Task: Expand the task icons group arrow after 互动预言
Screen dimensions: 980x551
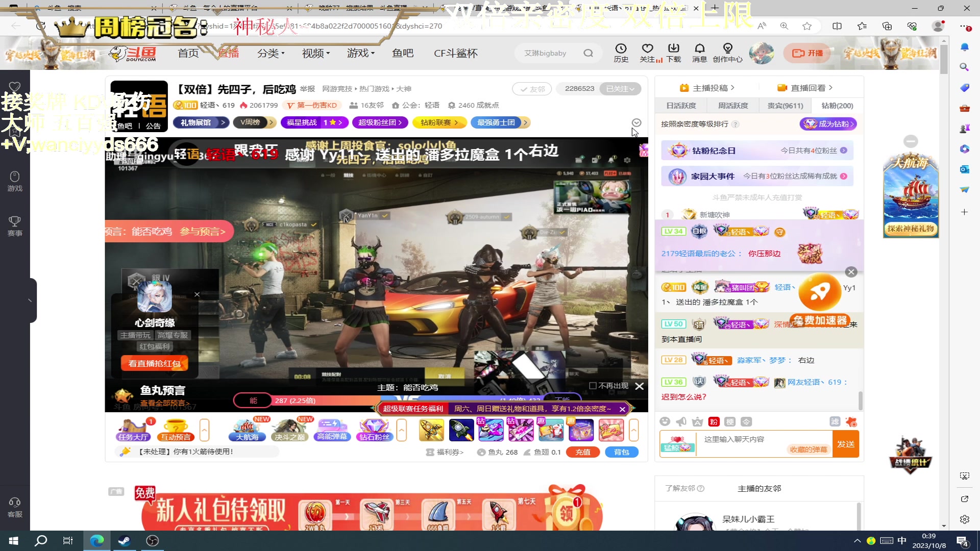Action: [205, 430]
